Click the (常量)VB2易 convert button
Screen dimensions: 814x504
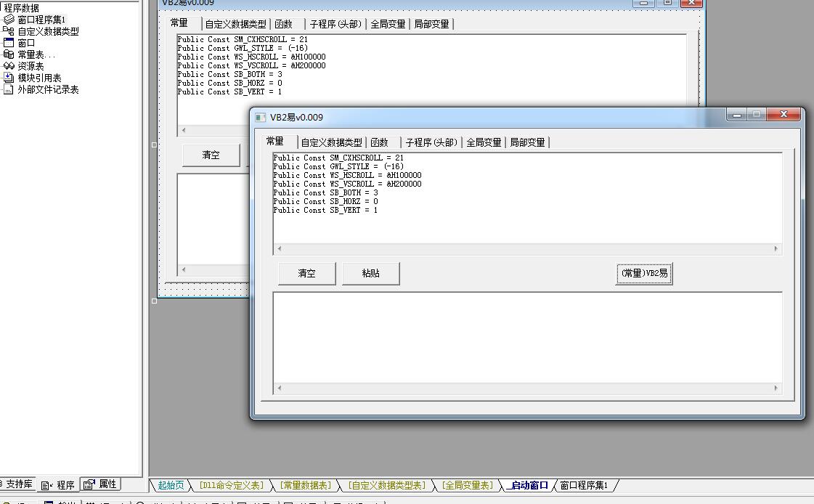pos(643,274)
